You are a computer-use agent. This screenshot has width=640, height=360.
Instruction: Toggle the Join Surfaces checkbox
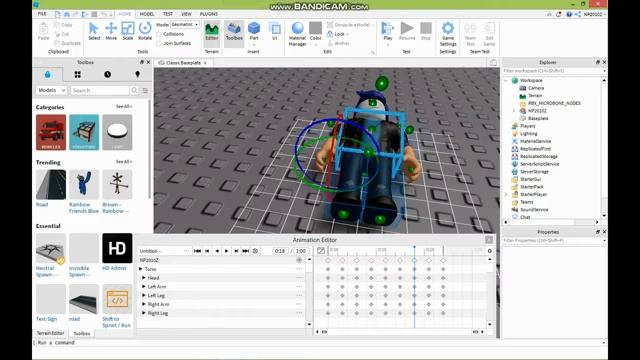159,43
